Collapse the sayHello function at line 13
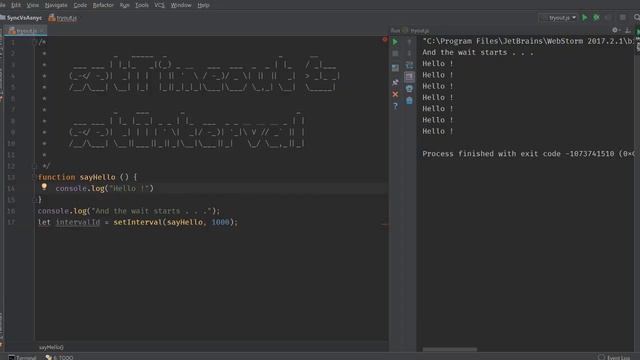Viewport: 640px width, 360px height. 34,177
